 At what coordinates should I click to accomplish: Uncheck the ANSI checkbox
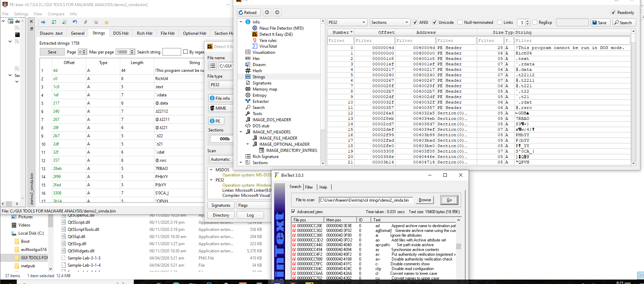415,22
